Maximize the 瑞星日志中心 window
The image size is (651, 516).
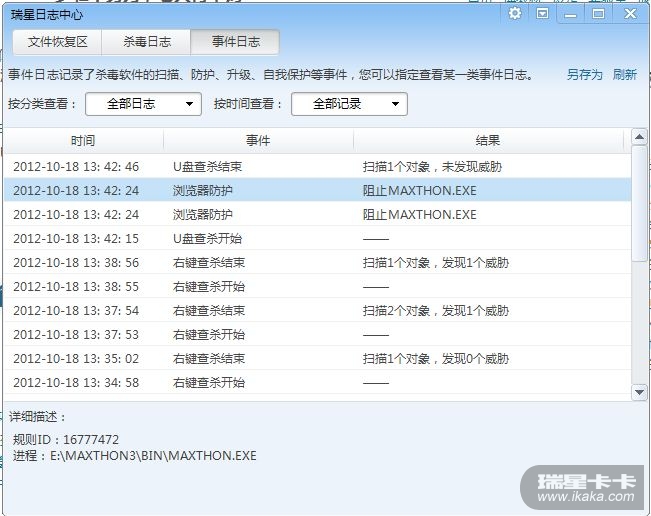598,14
